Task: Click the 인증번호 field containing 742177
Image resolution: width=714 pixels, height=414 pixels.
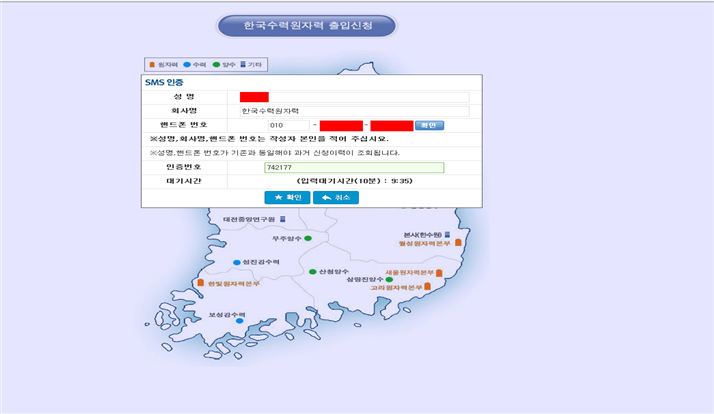Action: coord(354,167)
